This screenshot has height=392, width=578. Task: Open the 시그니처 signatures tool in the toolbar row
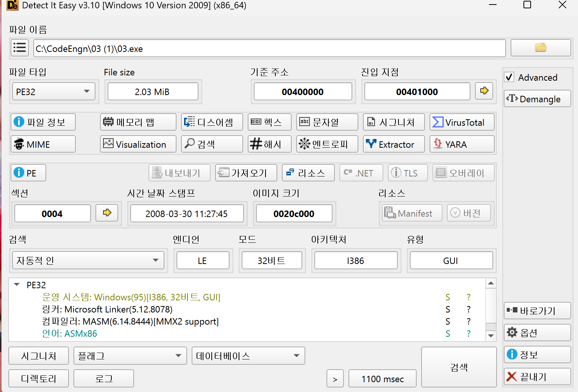[394, 122]
